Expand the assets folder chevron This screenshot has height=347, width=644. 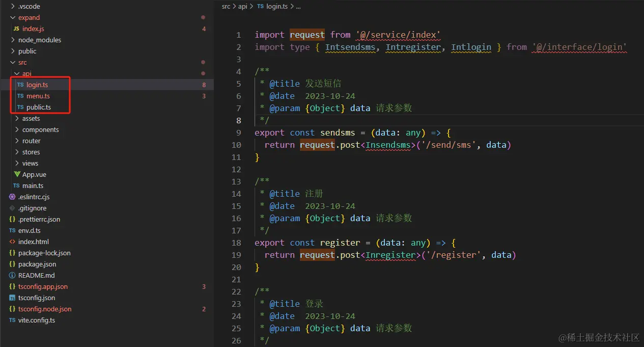[17, 119]
